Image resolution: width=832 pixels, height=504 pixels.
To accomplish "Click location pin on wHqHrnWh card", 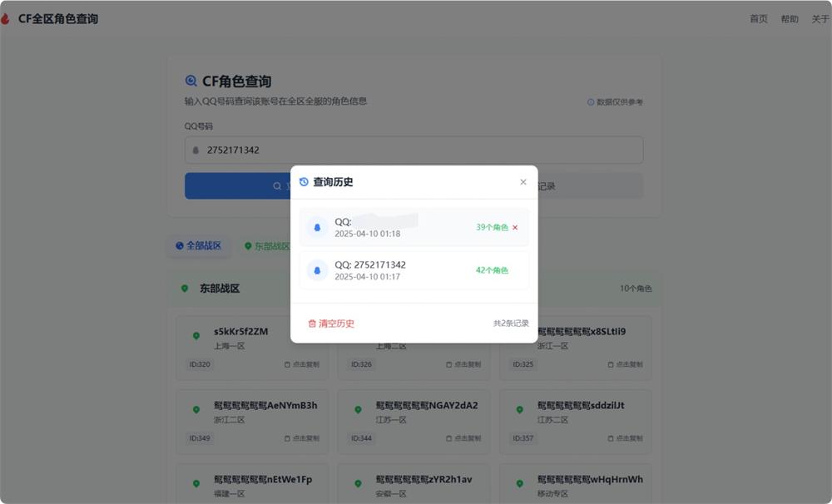I will pos(520,483).
